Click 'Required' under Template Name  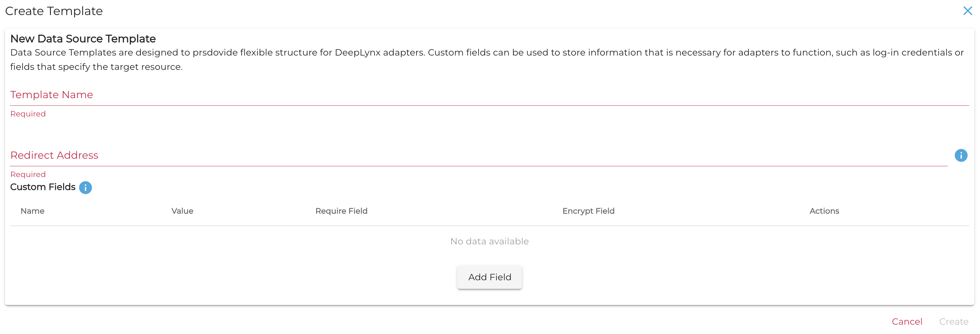[28, 114]
